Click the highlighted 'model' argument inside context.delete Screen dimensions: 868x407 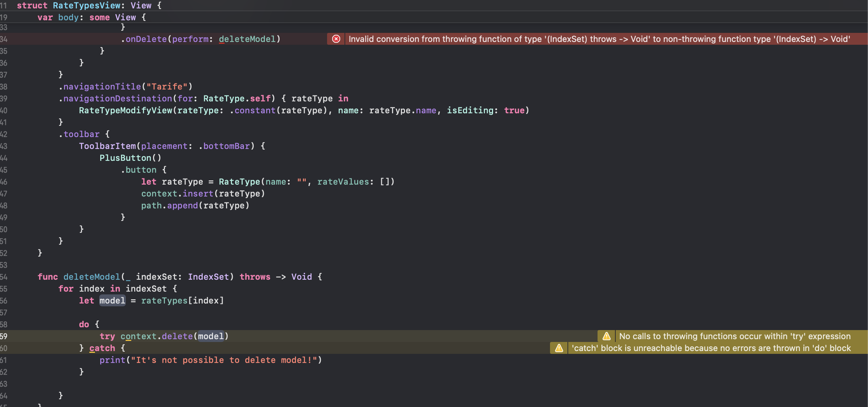click(x=211, y=336)
